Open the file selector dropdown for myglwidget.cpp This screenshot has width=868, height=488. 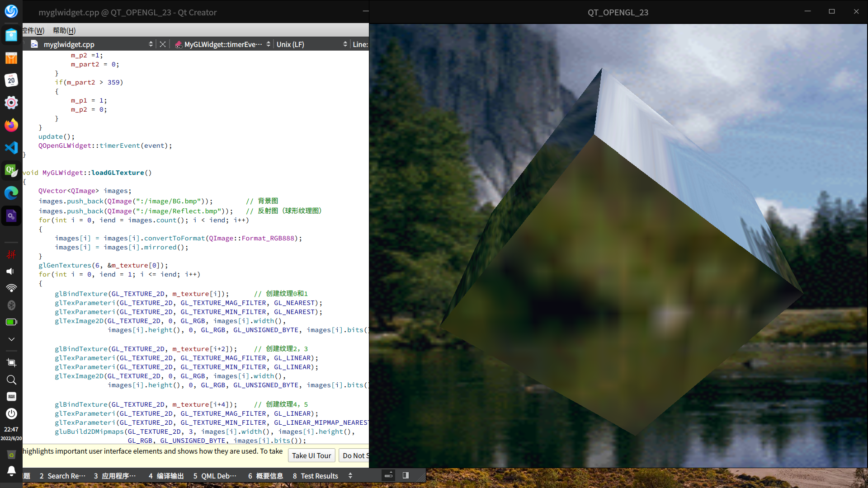pyautogui.click(x=151, y=44)
